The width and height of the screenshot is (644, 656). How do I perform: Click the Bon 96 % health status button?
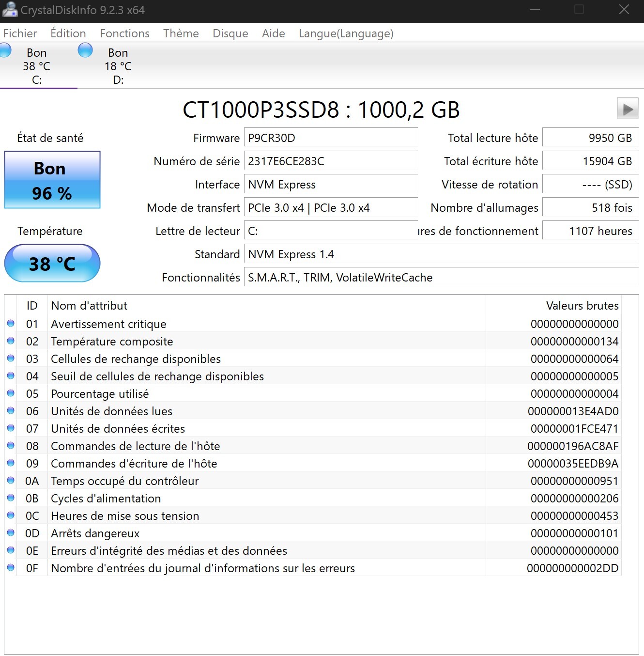[x=52, y=180]
